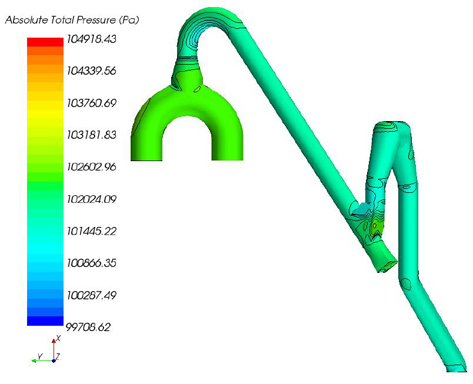Click the legend value 103181.83
The height and width of the screenshot is (384, 473).
click(x=92, y=135)
